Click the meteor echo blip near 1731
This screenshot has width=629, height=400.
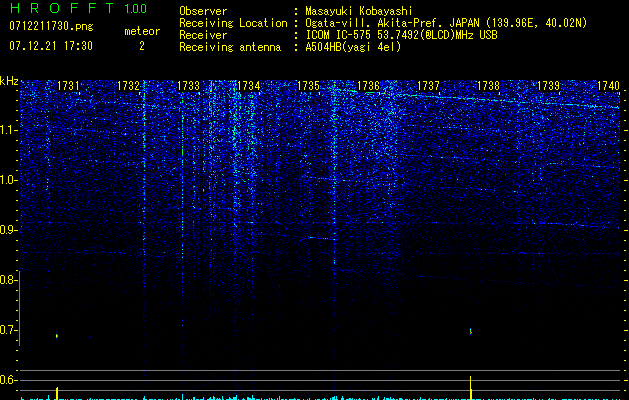point(57,336)
